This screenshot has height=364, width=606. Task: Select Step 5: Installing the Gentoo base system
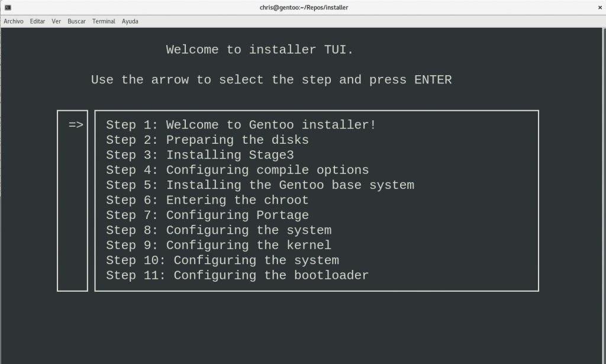[260, 185]
